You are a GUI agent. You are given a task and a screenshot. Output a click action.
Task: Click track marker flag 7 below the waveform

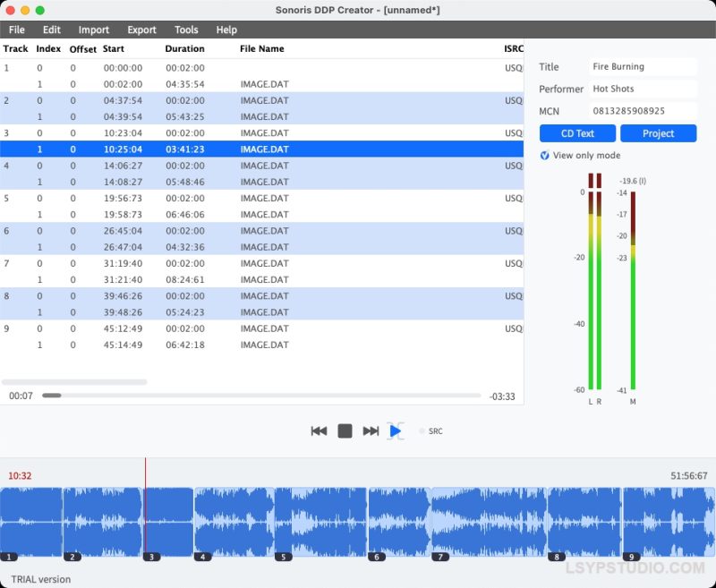[439, 555]
